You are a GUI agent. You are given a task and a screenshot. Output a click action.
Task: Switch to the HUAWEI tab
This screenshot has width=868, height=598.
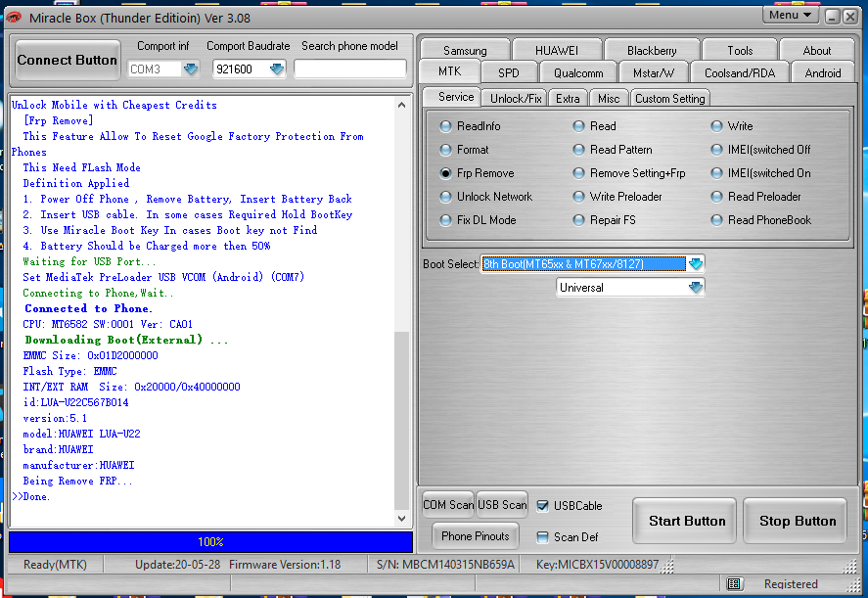pos(557,50)
